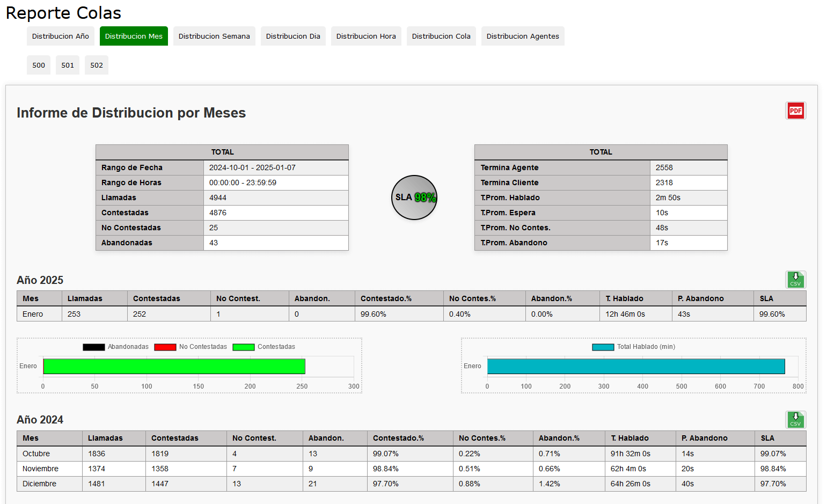Viewport: 827px width, 504px height.
Task: Toggle Abandonadas black legend swatch
Action: 94,347
